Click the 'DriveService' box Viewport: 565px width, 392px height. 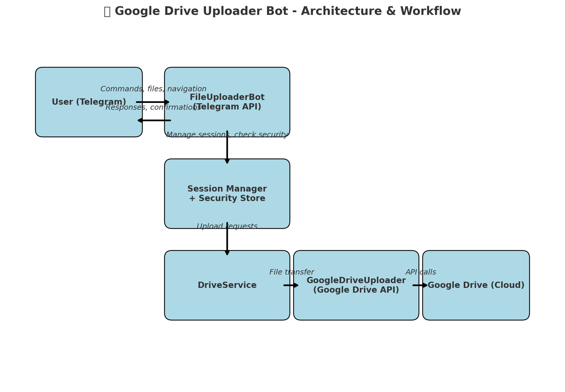point(227,285)
